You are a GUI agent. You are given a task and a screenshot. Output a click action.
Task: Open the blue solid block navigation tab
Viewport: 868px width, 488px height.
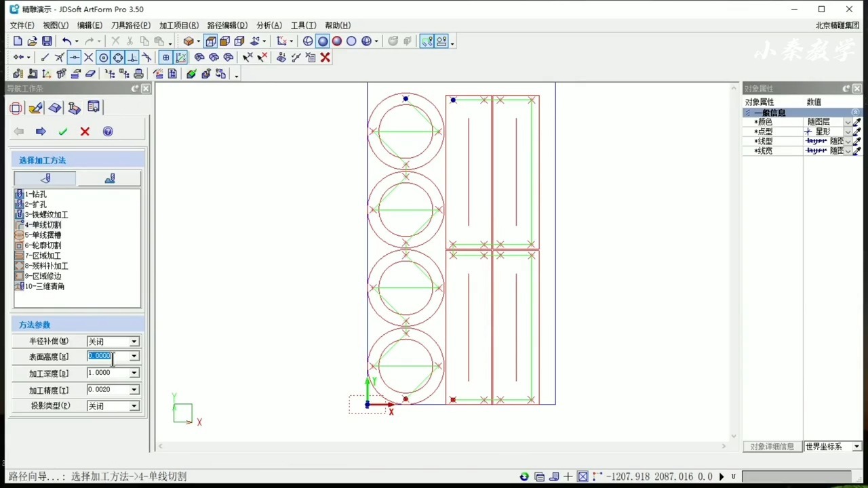[55, 108]
